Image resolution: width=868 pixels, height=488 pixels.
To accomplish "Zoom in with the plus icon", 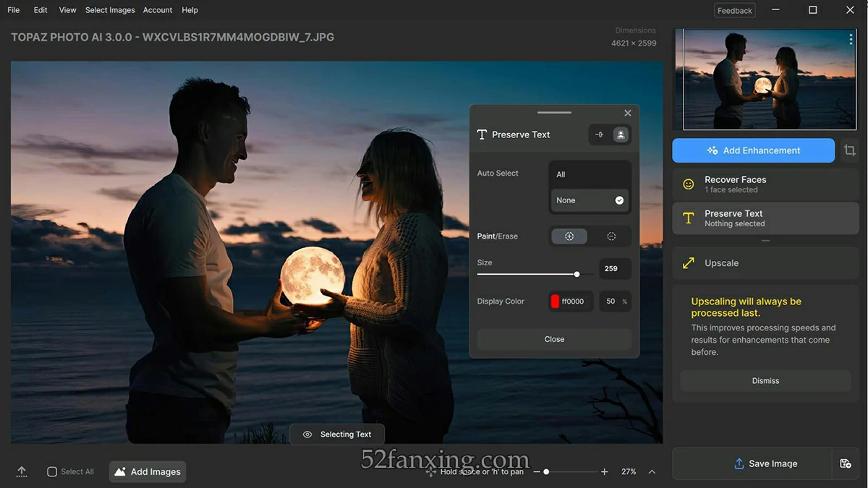I will (605, 472).
